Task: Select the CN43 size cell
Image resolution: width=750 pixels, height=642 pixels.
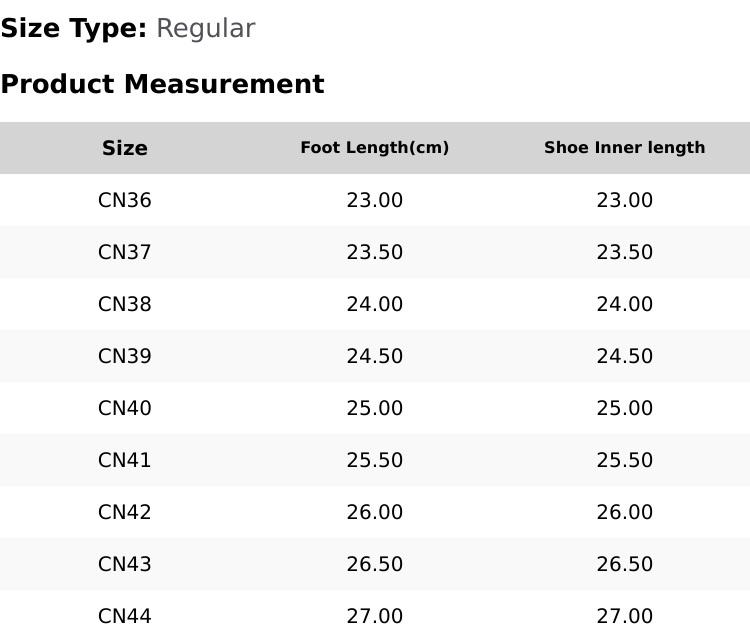Action: (x=125, y=565)
